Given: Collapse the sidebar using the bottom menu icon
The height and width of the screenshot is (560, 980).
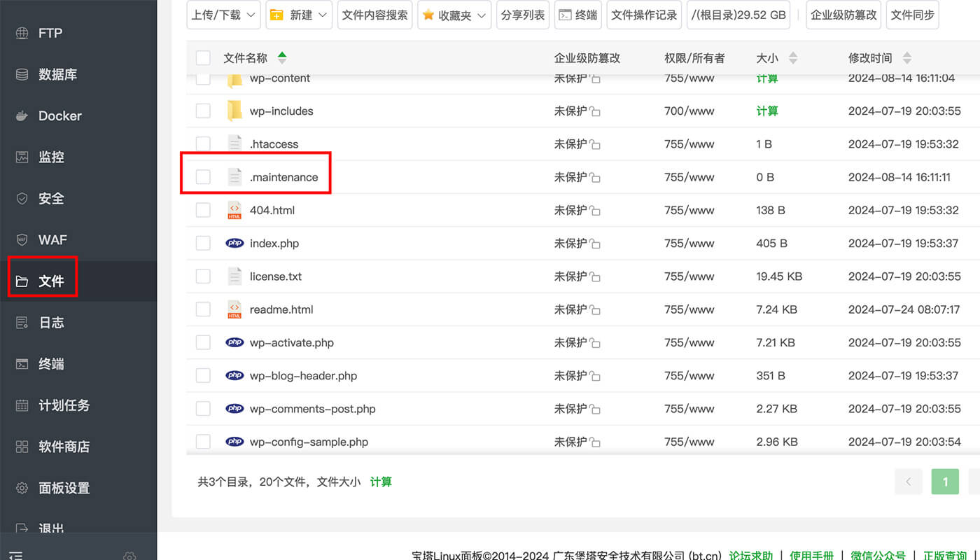Looking at the screenshot, I should (15, 556).
